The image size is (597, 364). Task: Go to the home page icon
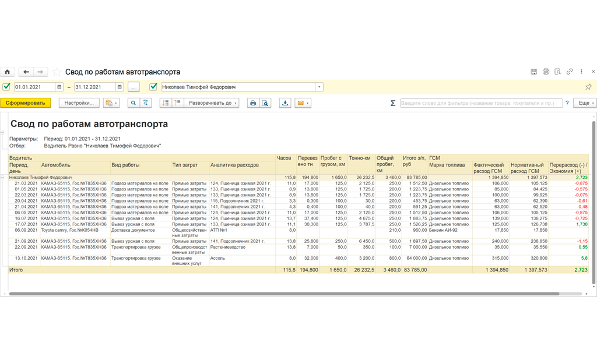coord(7,72)
